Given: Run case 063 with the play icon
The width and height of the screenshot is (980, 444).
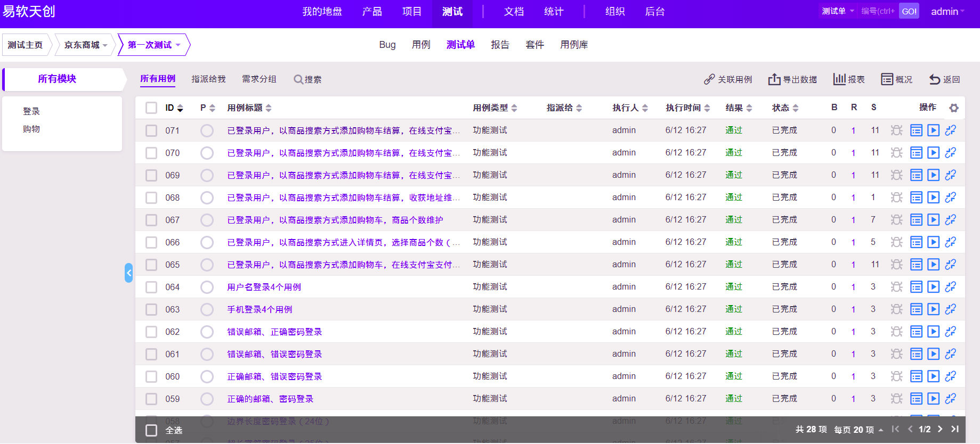Looking at the screenshot, I should [933, 309].
